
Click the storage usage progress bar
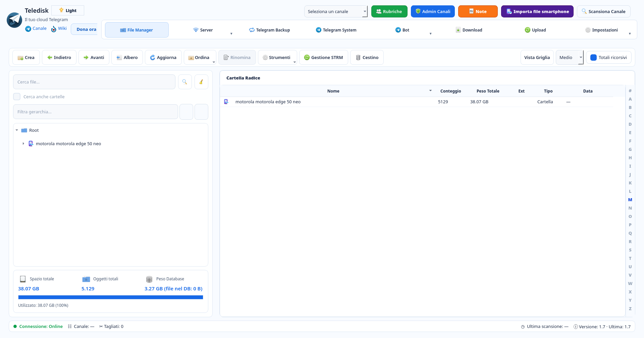[x=111, y=297]
